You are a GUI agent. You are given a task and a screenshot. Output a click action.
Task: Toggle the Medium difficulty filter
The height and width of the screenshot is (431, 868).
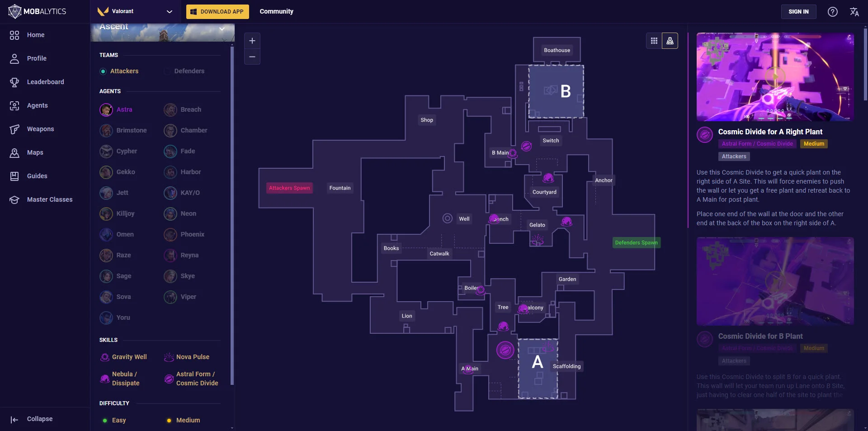(183, 420)
